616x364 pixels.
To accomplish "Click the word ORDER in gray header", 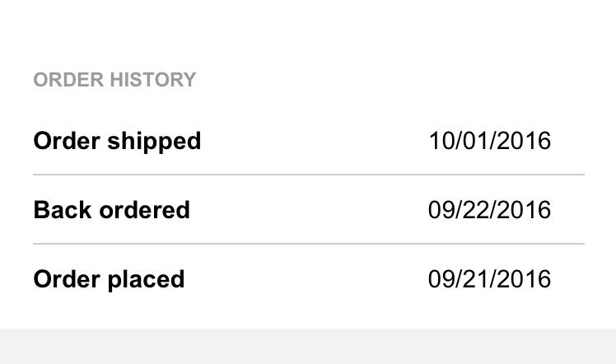I will point(68,80).
